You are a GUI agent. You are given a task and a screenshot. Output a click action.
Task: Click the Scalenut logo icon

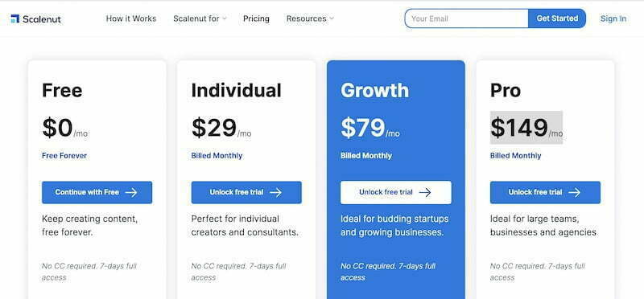pyautogui.click(x=15, y=18)
